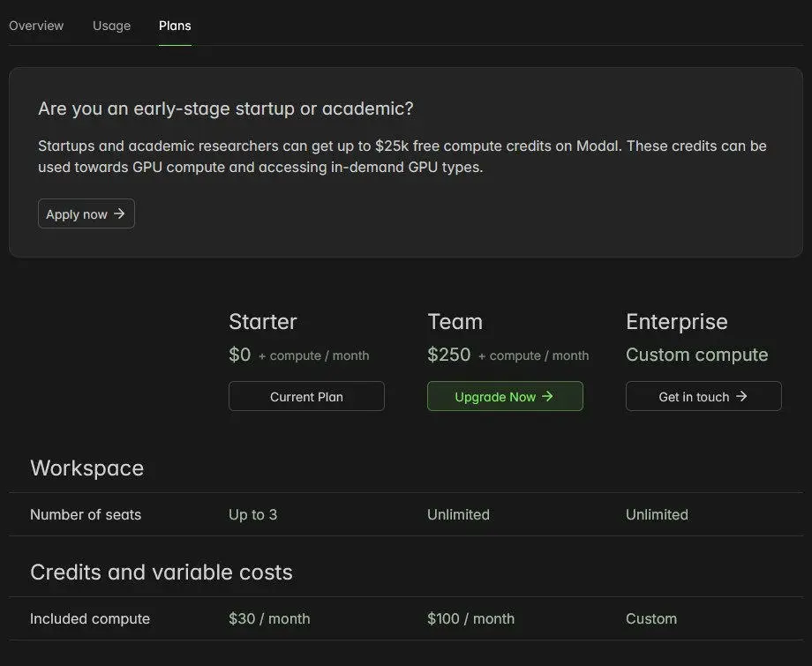Click Upgrade Now for the Team plan
The width and height of the screenshot is (812, 666).
click(x=505, y=396)
